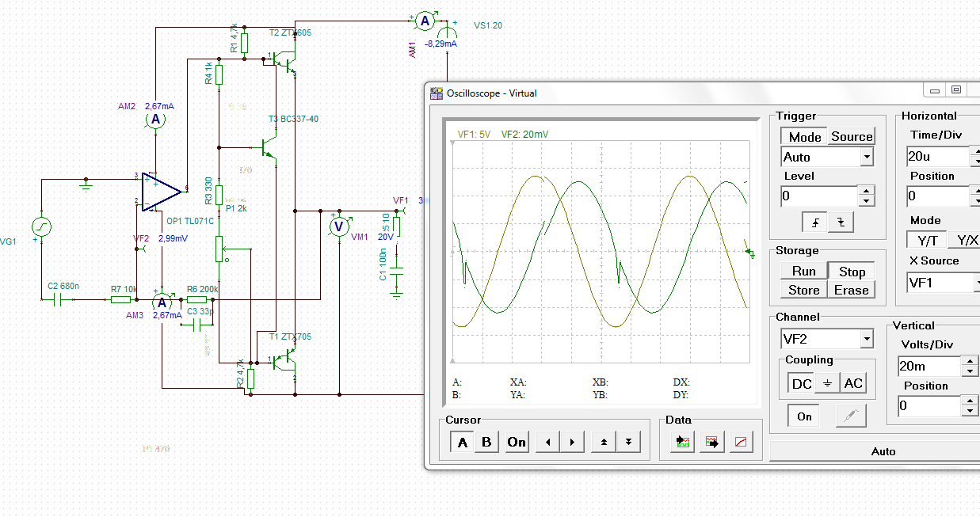This screenshot has width=980, height=517.
Task: Click the wide Auto button
Action: pyautogui.click(x=875, y=451)
